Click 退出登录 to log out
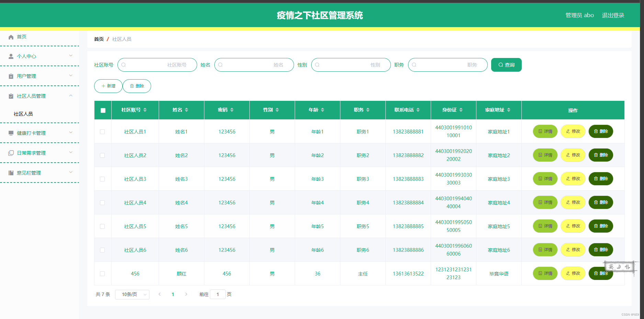This screenshot has height=319, width=644. pyautogui.click(x=613, y=15)
